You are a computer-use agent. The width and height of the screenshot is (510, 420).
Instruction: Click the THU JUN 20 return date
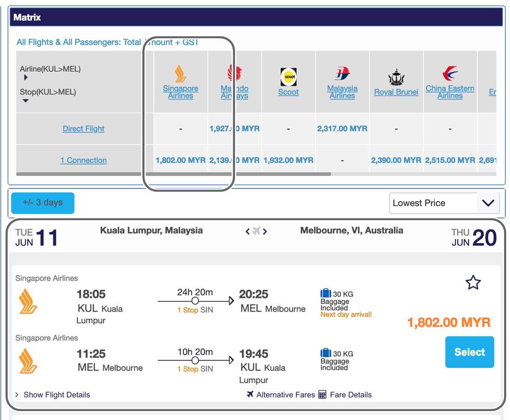click(x=474, y=238)
